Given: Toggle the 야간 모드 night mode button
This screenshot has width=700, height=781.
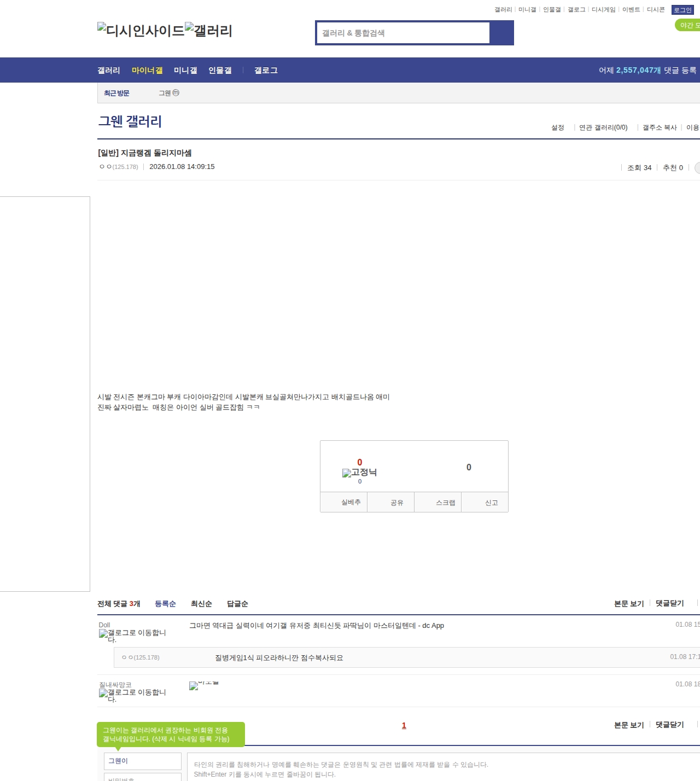Looking at the screenshot, I should (x=688, y=25).
